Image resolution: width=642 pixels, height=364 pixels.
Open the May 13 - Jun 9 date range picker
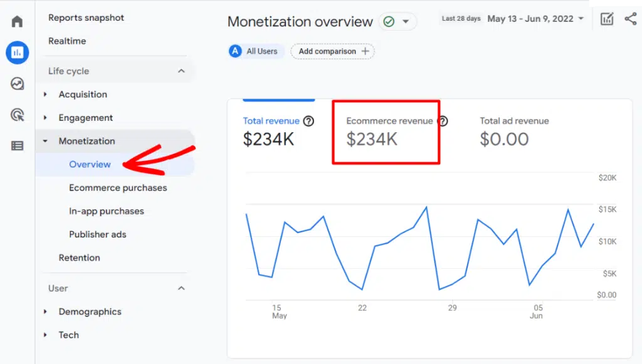(x=535, y=19)
